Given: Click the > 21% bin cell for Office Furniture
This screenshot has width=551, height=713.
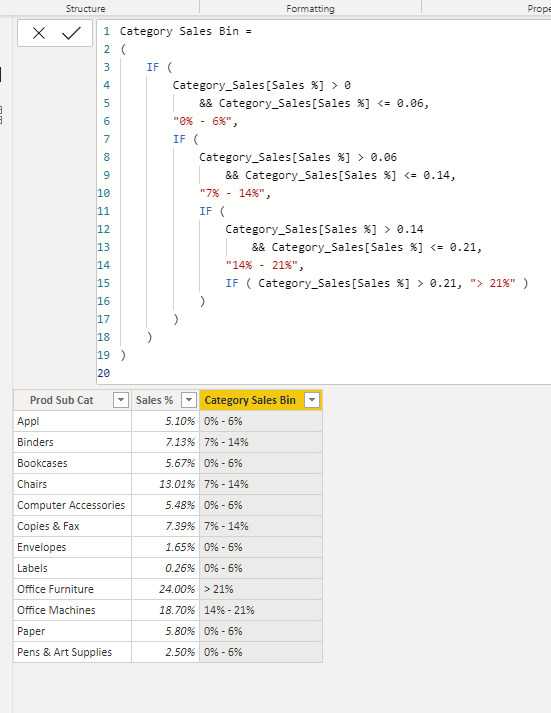Looking at the screenshot, I should (261, 589).
